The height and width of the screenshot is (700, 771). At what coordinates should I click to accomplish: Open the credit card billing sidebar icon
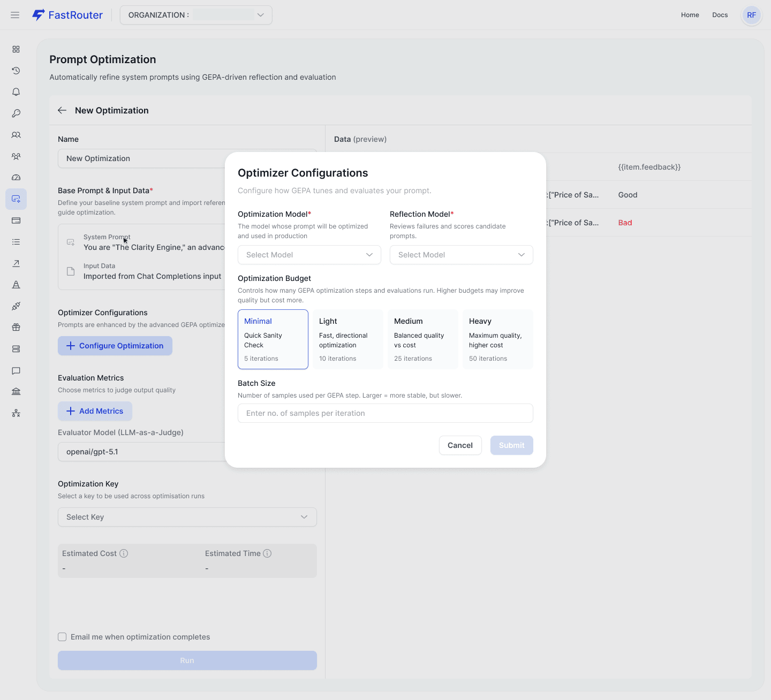pyautogui.click(x=16, y=220)
